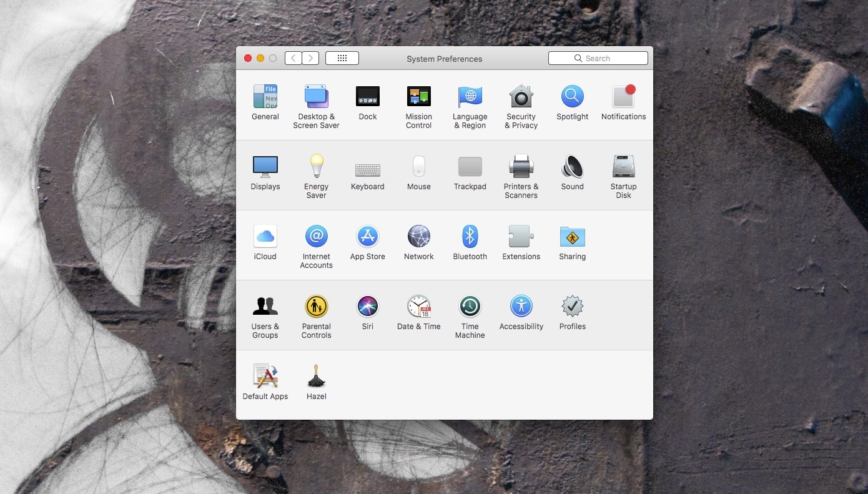Click the Show All grid button
The width and height of the screenshot is (868, 494).
tap(342, 58)
